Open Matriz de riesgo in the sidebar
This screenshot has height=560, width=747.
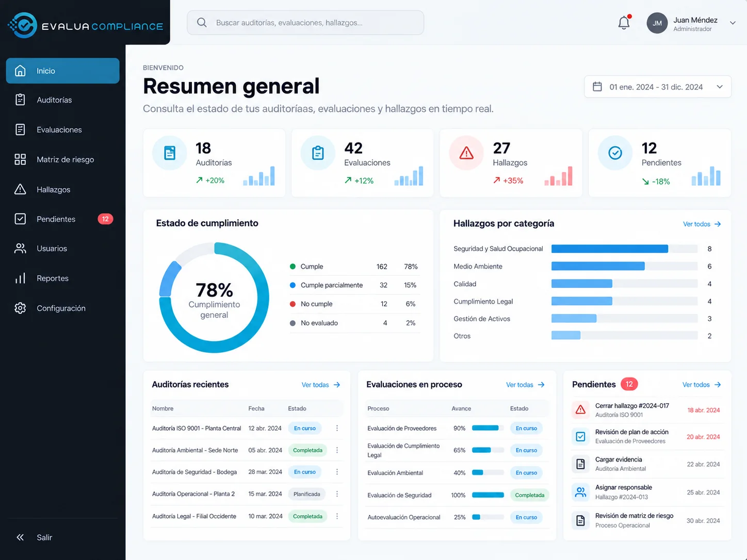coord(62,160)
